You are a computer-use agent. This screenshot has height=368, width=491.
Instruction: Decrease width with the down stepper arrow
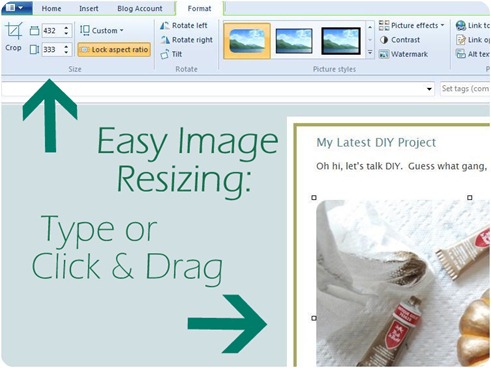[x=66, y=34]
